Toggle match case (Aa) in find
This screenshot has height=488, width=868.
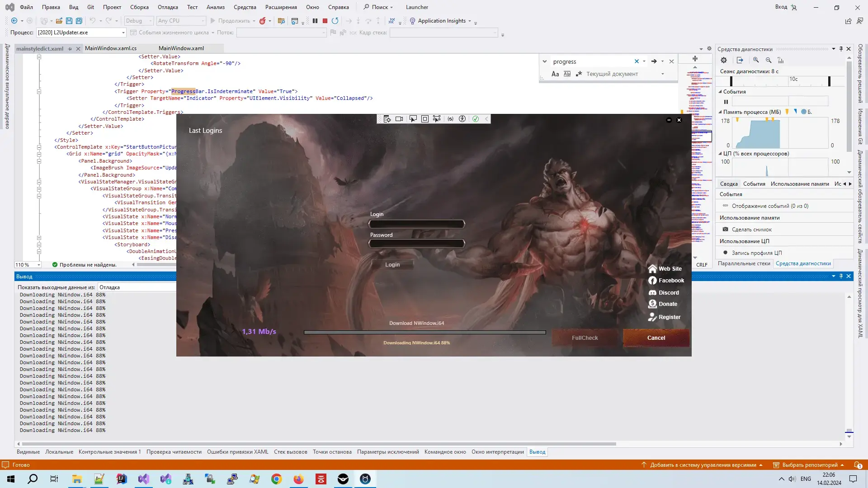coord(555,74)
